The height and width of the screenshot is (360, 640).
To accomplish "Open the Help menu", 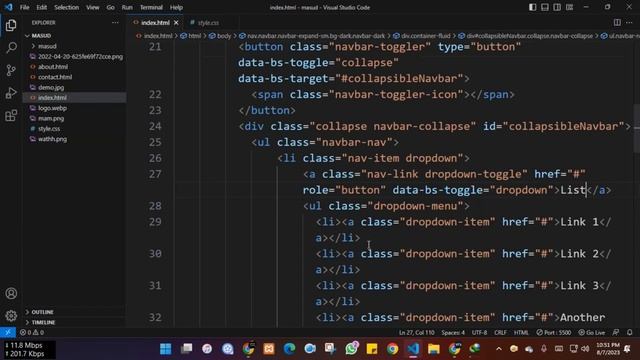I will coord(176,7).
